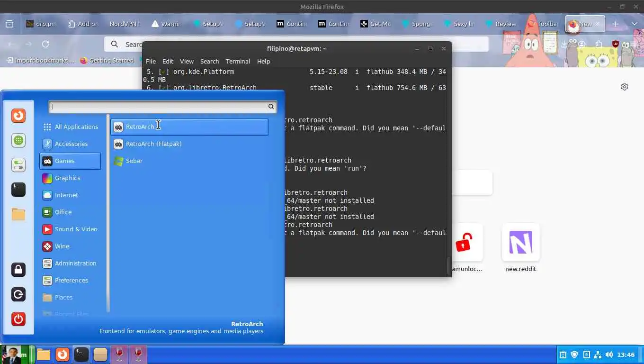Screen dimensions: 644x364
Task: Click the Terminal icon in taskbar
Action: coord(81,355)
